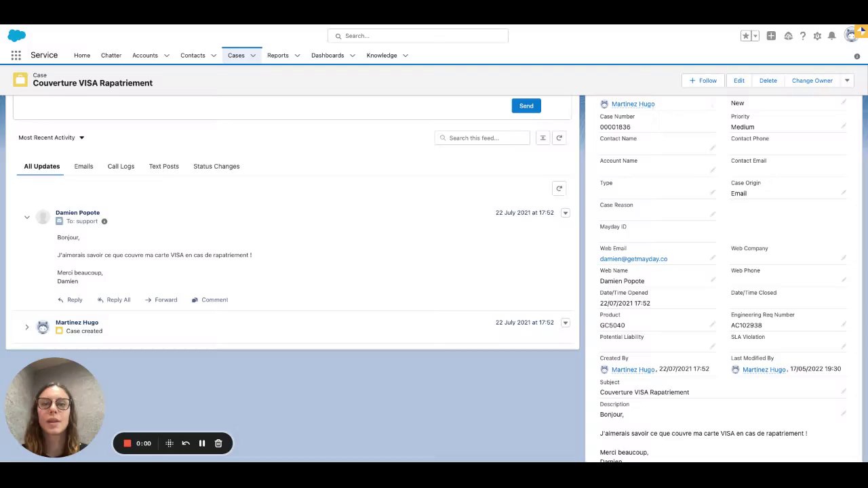Focus the Search this feed field
Image resolution: width=868 pixels, height=488 pixels.
coord(482,138)
